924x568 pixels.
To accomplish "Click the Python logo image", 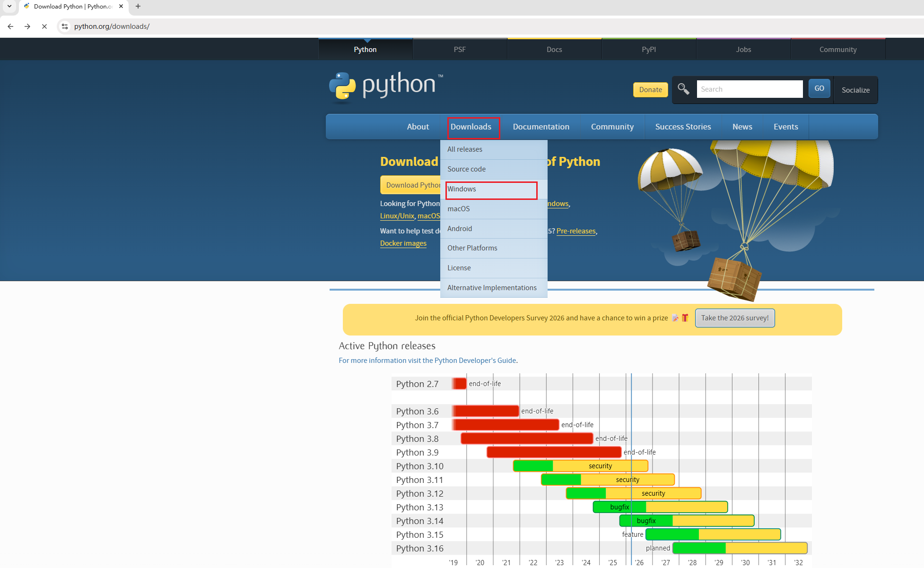I will point(386,86).
